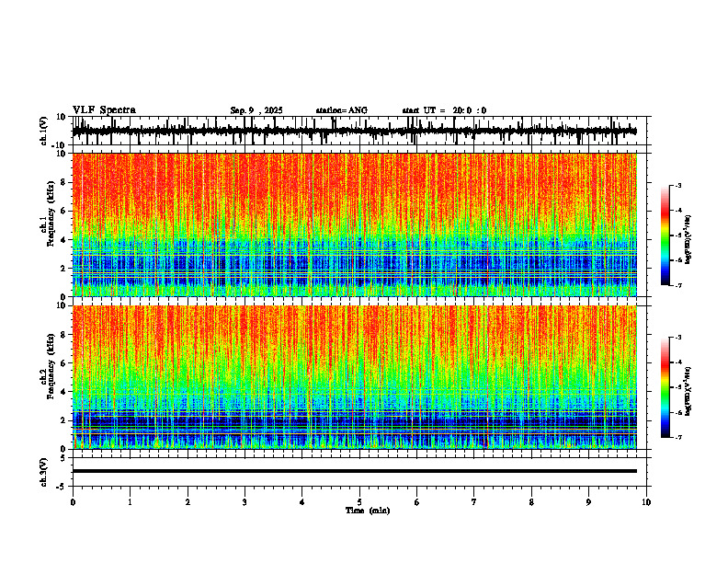Click the "-7" label on ch.2 colorbar
The width and height of the screenshot is (728, 563).
point(677,438)
